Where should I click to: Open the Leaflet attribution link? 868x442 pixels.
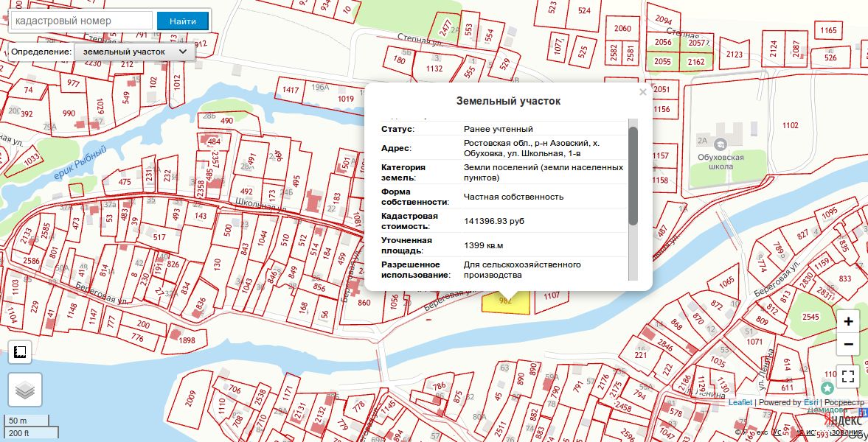coord(740,402)
